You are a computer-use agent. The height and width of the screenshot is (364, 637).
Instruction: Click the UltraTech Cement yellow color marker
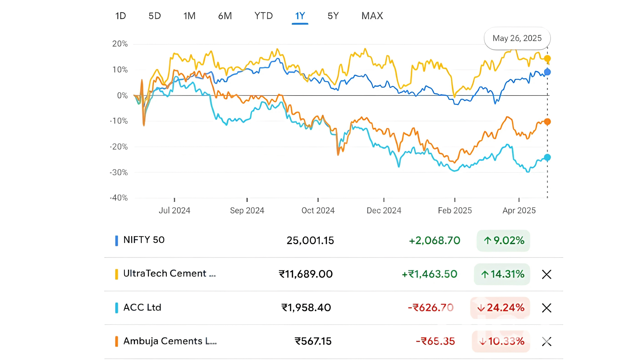[x=116, y=274]
